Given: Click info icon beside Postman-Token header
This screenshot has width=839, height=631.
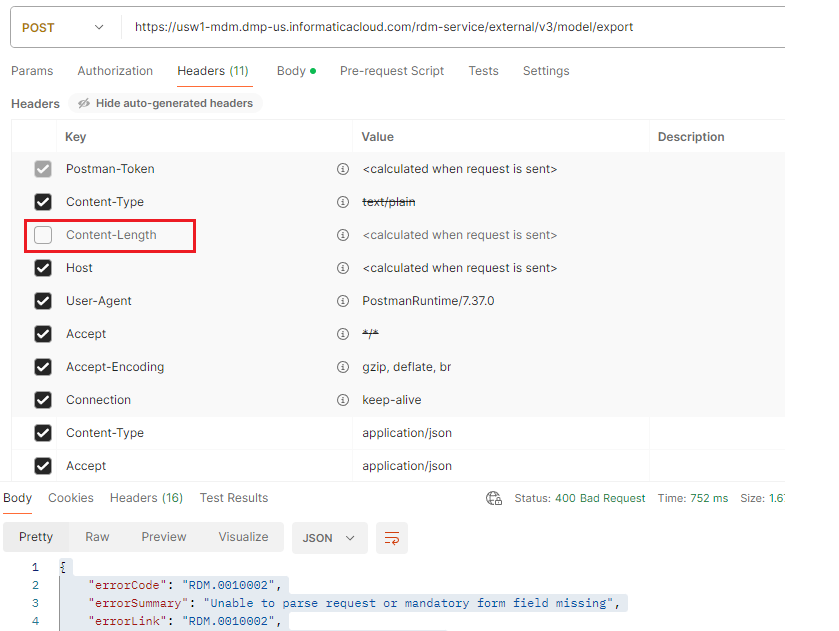Looking at the screenshot, I should (x=342, y=169).
